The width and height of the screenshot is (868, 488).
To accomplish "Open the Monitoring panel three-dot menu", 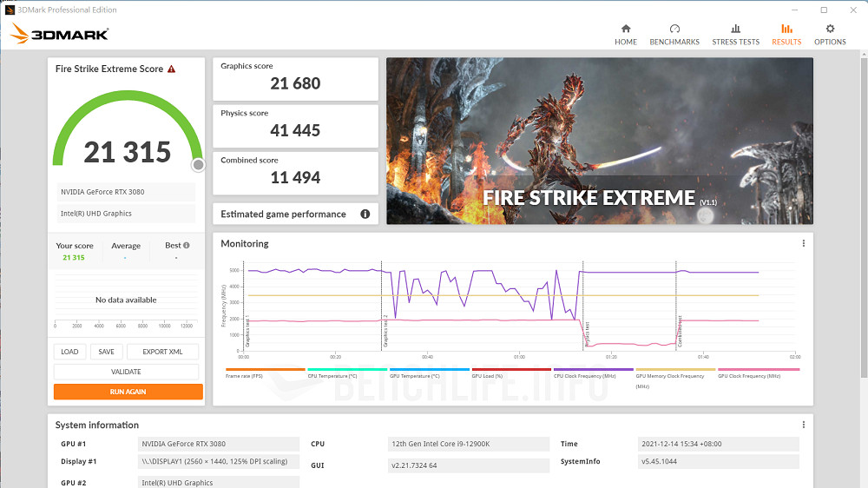I will point(803,244).
